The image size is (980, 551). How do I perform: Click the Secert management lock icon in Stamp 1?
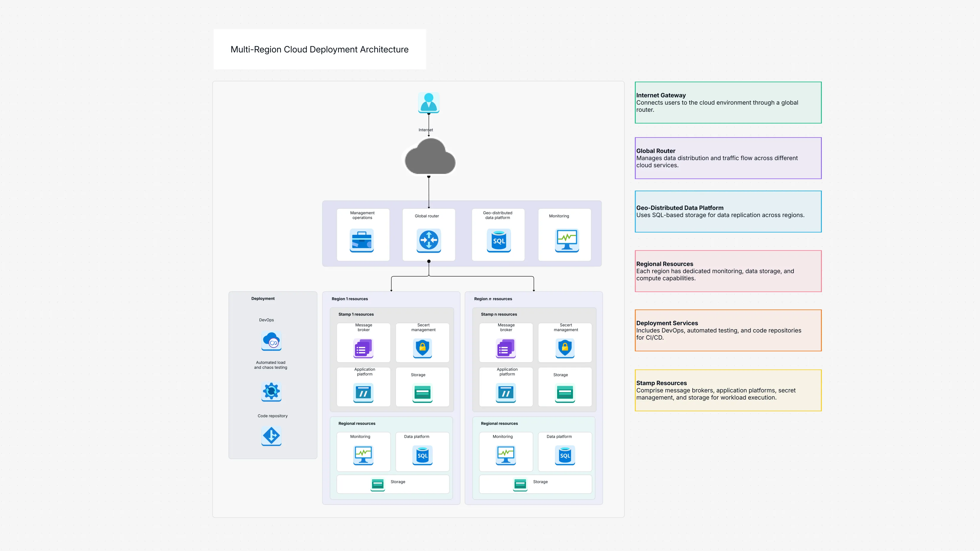click(x=422, y=348)
